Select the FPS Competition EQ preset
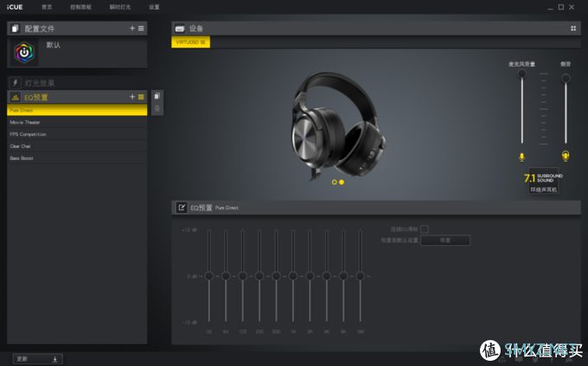Image resolution: width=588 pixels, height=366 pixels. pos(77,134)
